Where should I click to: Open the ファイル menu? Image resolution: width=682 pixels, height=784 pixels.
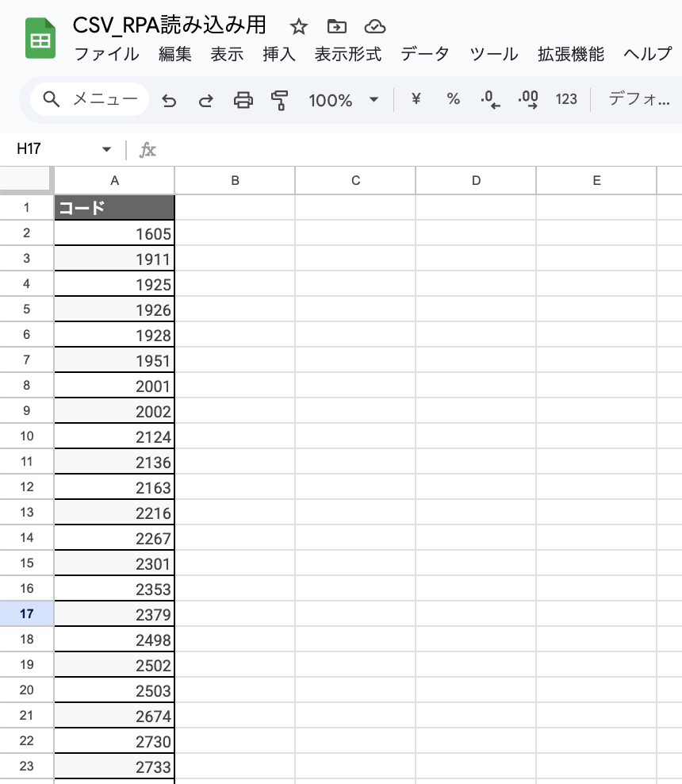105,54
